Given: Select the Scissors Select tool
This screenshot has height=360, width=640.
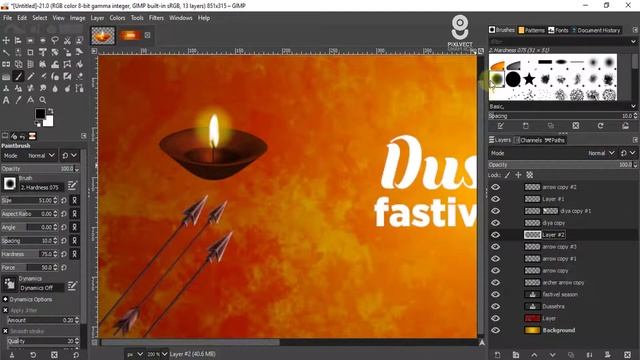Looking at the screenshot, I should click(x=67, y=40).
